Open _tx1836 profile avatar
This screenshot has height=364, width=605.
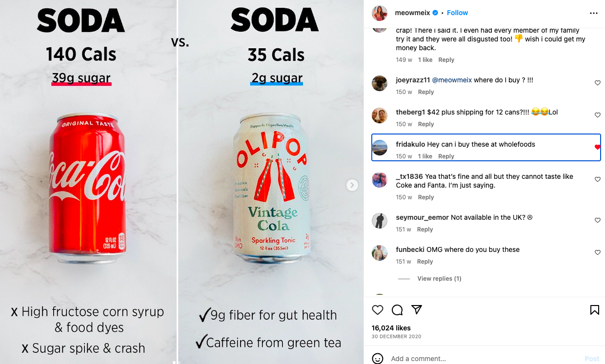(380, 180)
